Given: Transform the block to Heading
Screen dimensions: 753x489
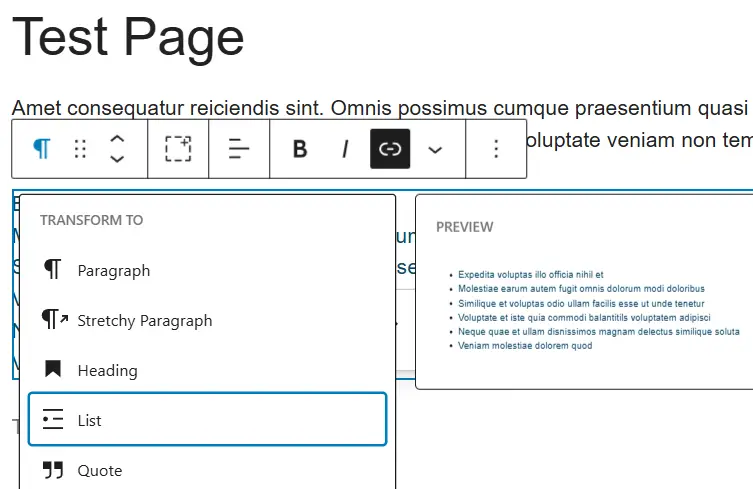Looking at the screenshot, I should click(107, 370).
